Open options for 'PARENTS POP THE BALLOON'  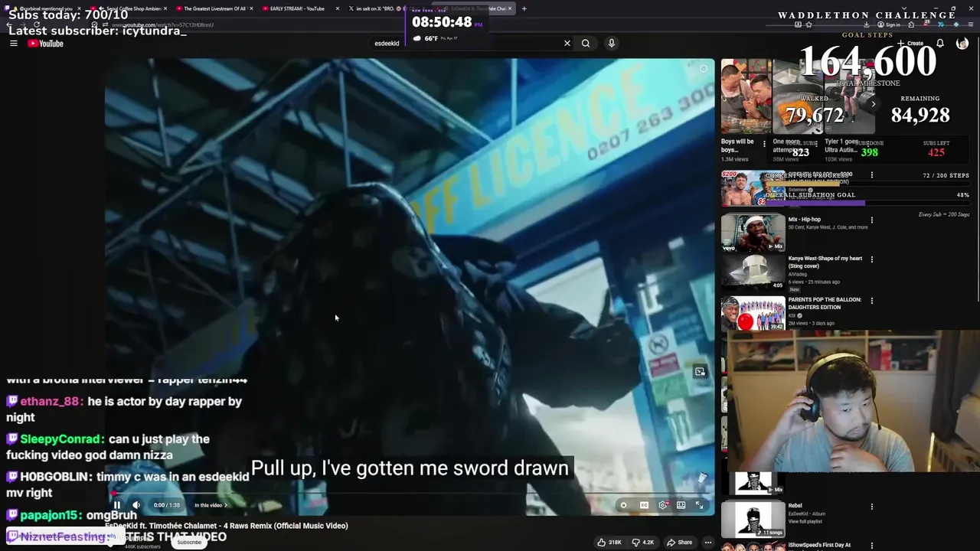pos(871,301)
